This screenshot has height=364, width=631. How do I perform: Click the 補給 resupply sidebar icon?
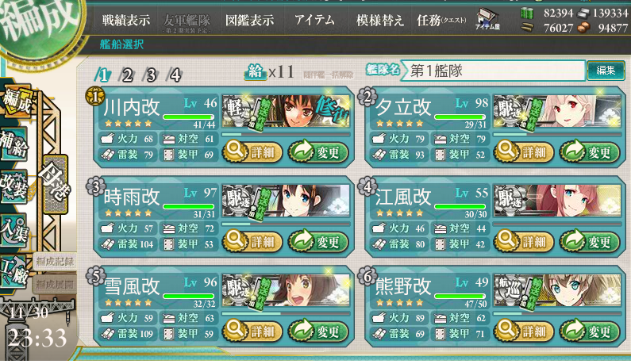pos(13,145)
